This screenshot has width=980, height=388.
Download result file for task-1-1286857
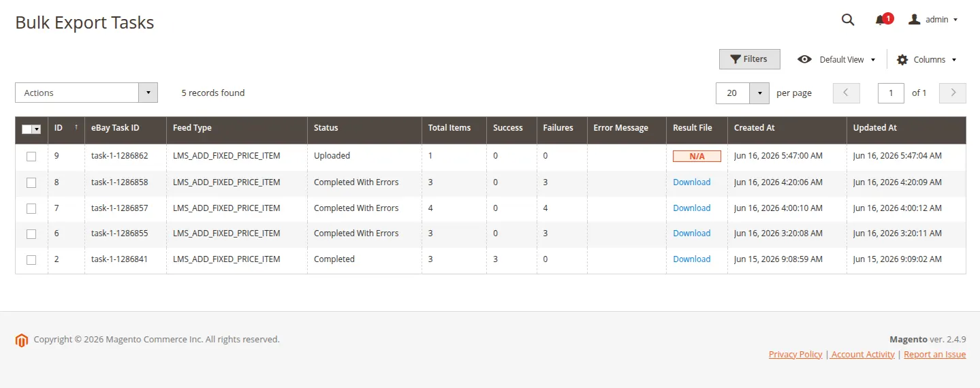[692, 208]
